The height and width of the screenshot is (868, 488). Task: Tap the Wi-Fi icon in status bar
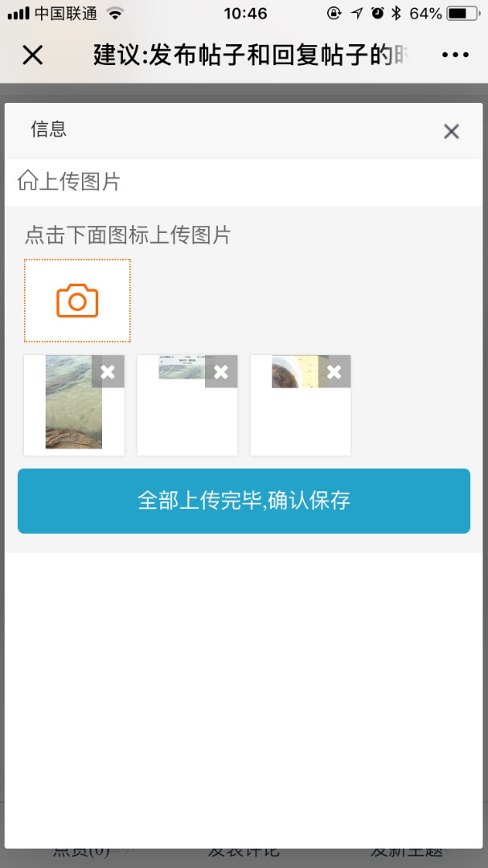click(115, 14)
